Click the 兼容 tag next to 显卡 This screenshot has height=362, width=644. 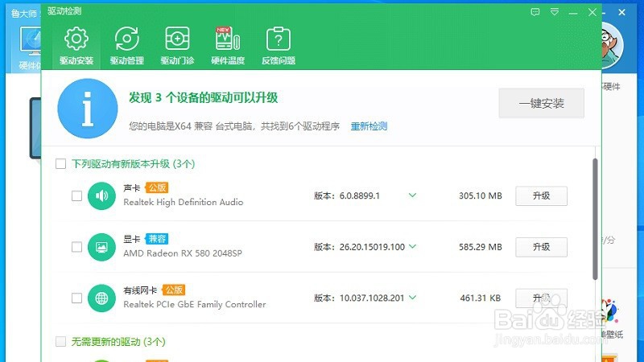(157, 239)
